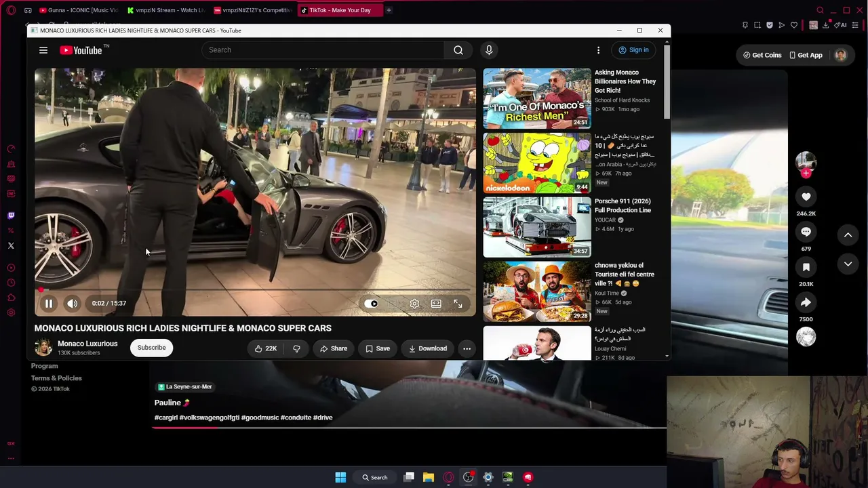868x488 pixels.
Task: Open the YouTube guide hamburger menu
Action: (x=43, y=50)
